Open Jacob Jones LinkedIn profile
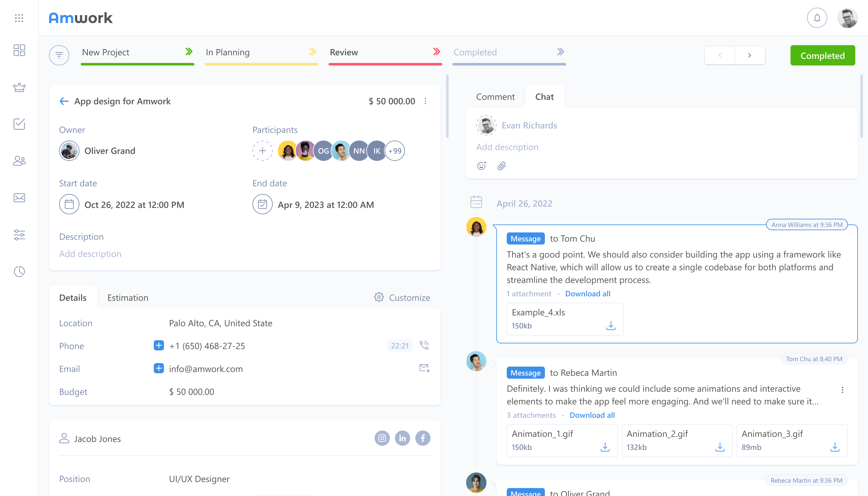This screenshot has height=496, width=868. 402,438
